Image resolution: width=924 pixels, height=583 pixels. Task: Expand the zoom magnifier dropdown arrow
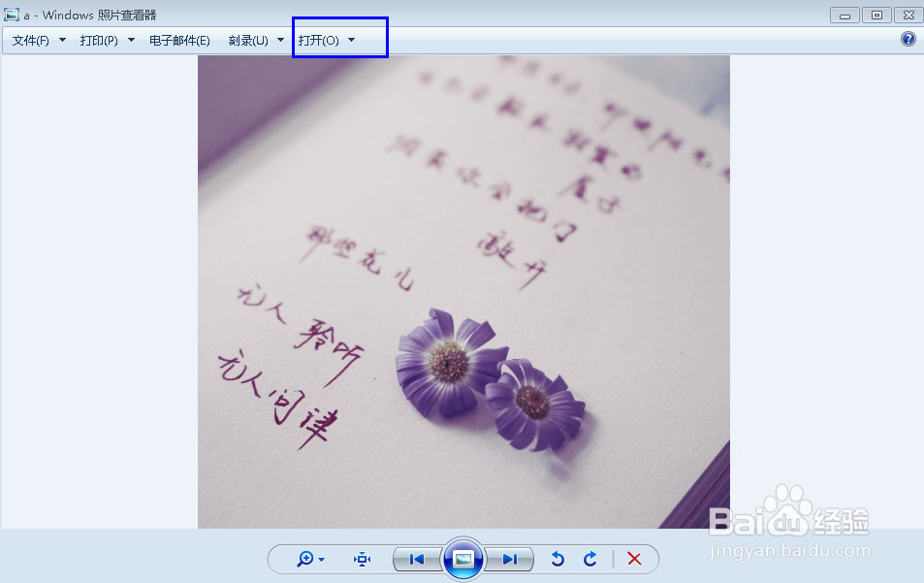[x=322, y=560]
